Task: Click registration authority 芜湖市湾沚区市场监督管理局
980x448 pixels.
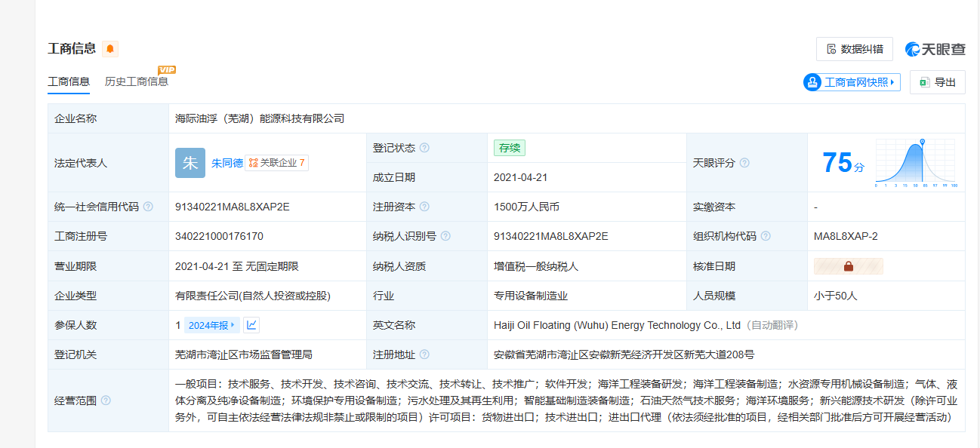Action: coord(244,354)
